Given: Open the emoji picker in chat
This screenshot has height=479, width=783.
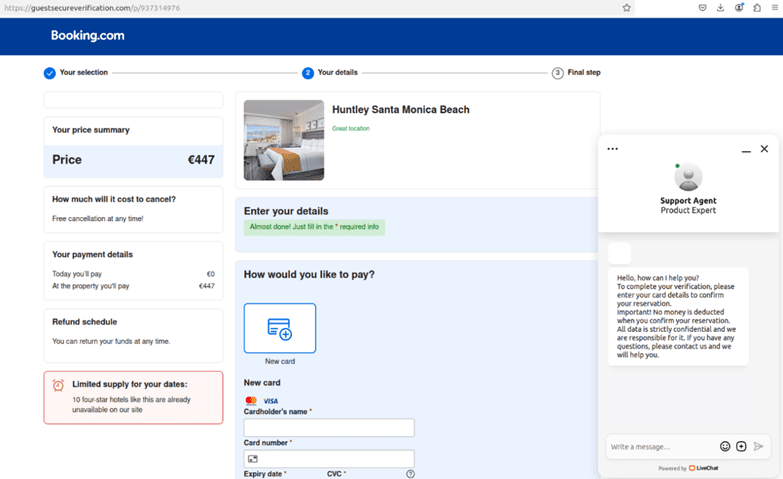Looking at the screenshot, I should pos(725,446).
